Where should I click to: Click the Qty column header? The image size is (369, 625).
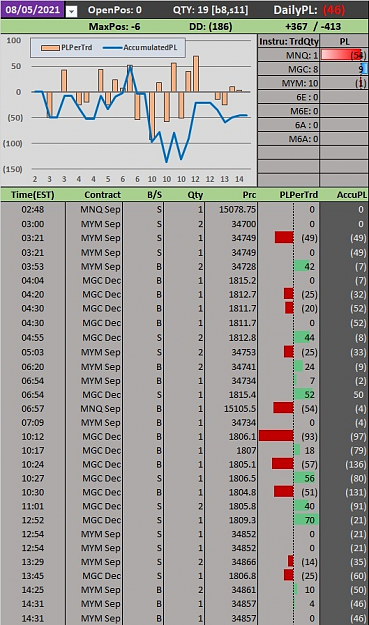[195, 195]
